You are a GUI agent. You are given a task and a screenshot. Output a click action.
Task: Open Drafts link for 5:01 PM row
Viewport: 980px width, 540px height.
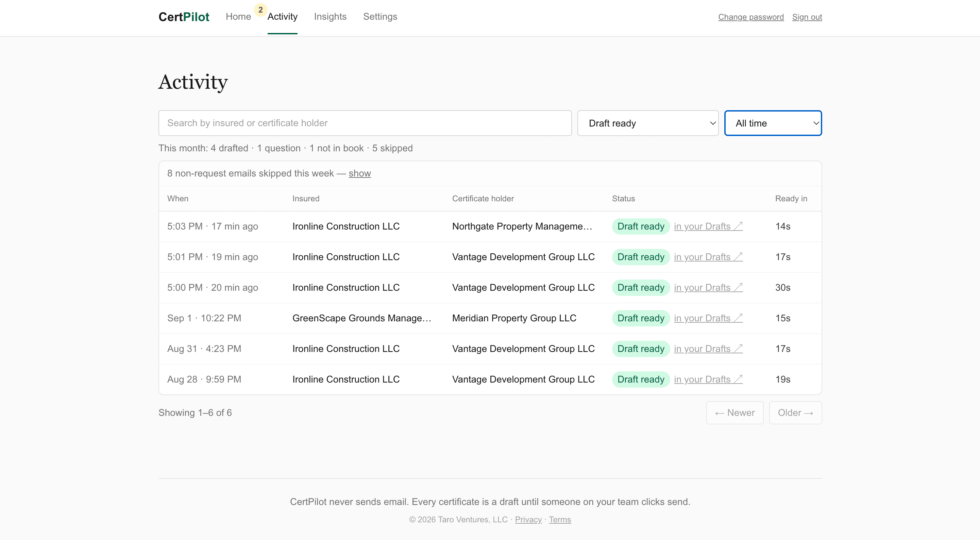coord(708,257)
